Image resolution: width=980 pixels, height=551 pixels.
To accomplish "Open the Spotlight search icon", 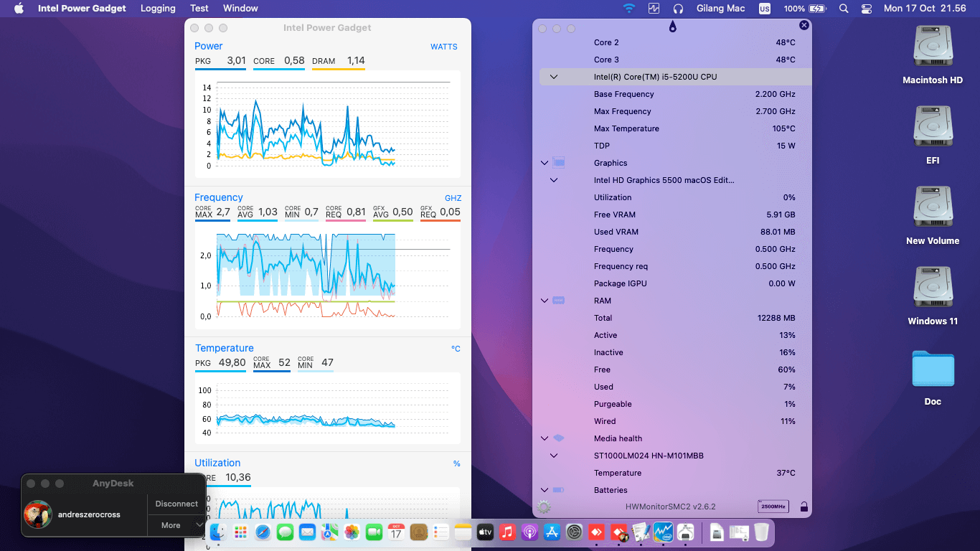I will tap(844, 9).
